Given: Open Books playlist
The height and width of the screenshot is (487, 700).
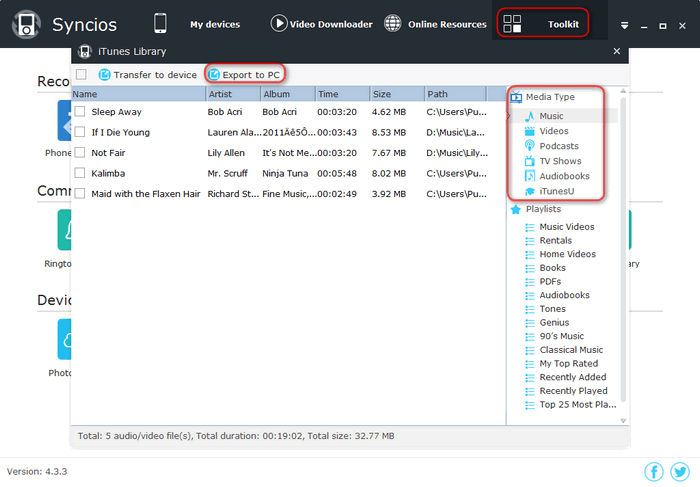Looking at the screenshot, I should (x=552, y=268).
